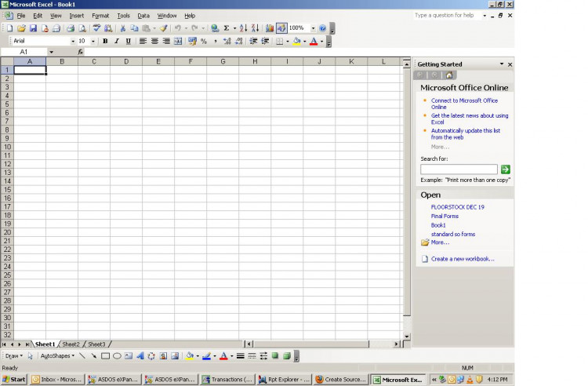Sort descending with the Z-A icon
The image size is (588, 386).
(255, 28)
